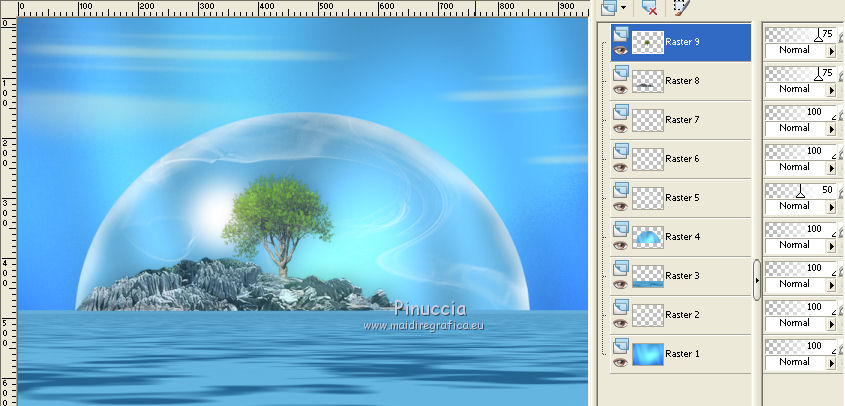The width and height of the screenshot is (845, 406).
Task: Click the raster layer type icon of Raster 1
Action: click(x=621, y=346)
